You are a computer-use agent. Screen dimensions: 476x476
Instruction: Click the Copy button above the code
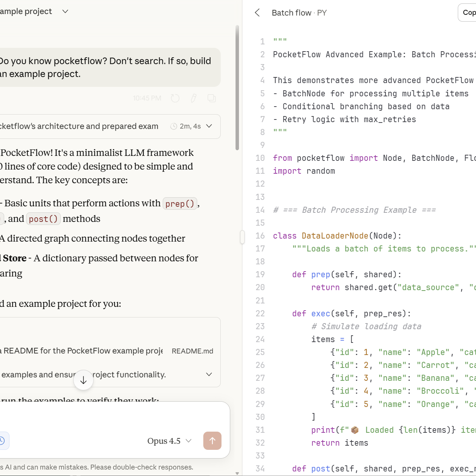pyautogui.click(x=468, y=13)
